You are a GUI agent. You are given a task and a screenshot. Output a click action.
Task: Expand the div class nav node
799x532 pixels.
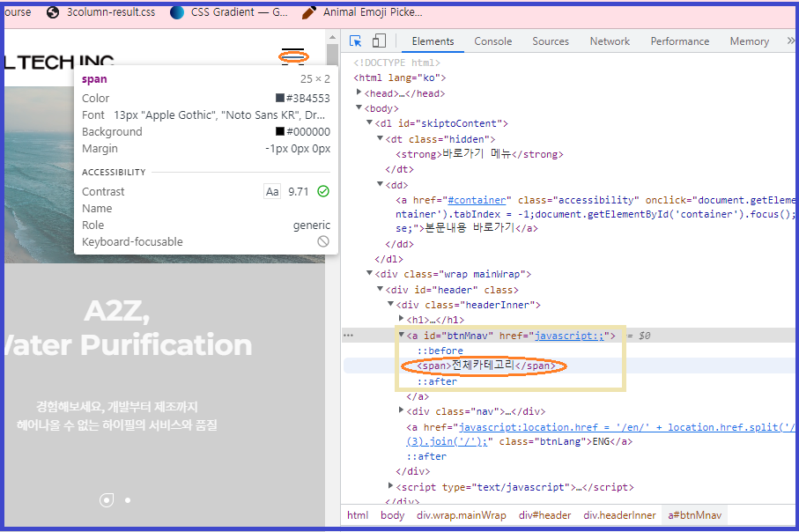click(x=401, y=410)
